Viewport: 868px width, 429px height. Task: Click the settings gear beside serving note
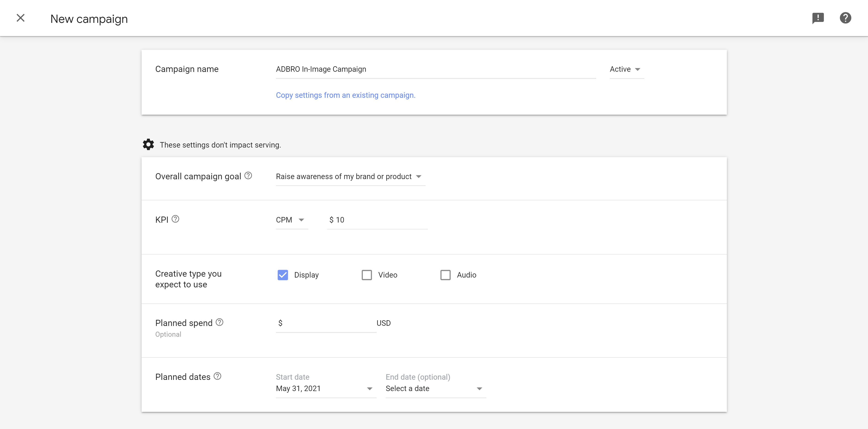[x=148, y=144]
